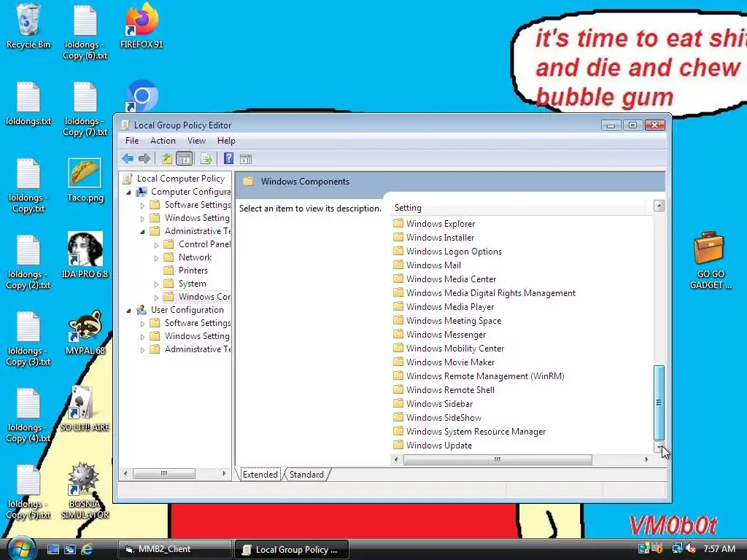Click Show Desktop quick launch icon

tap(53, 549)
